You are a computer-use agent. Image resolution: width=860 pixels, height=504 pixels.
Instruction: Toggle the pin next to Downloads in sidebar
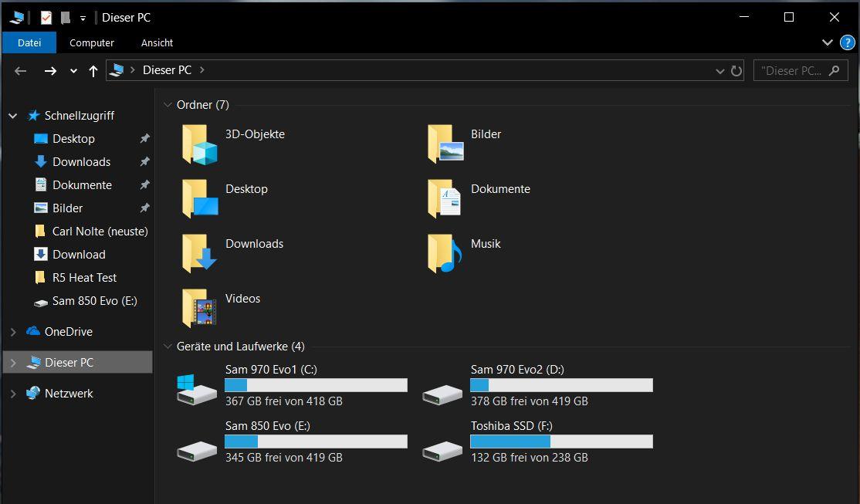(x=144, y=162)
